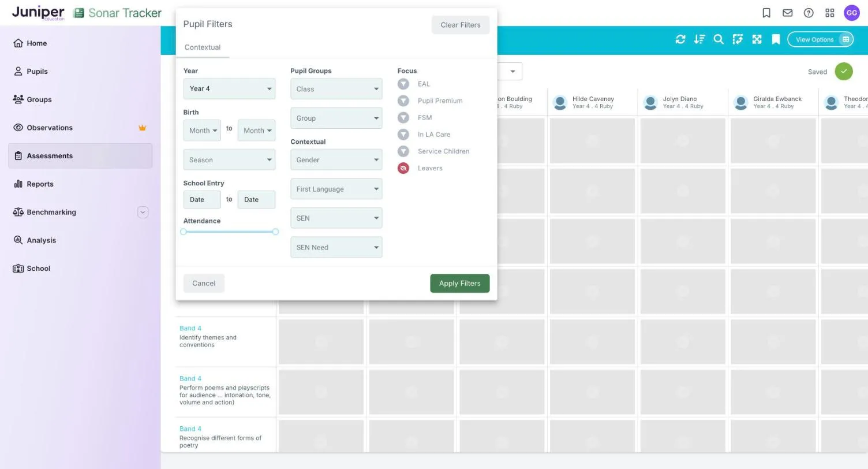Toggle the Service Children focus filter

pos(403,151)
